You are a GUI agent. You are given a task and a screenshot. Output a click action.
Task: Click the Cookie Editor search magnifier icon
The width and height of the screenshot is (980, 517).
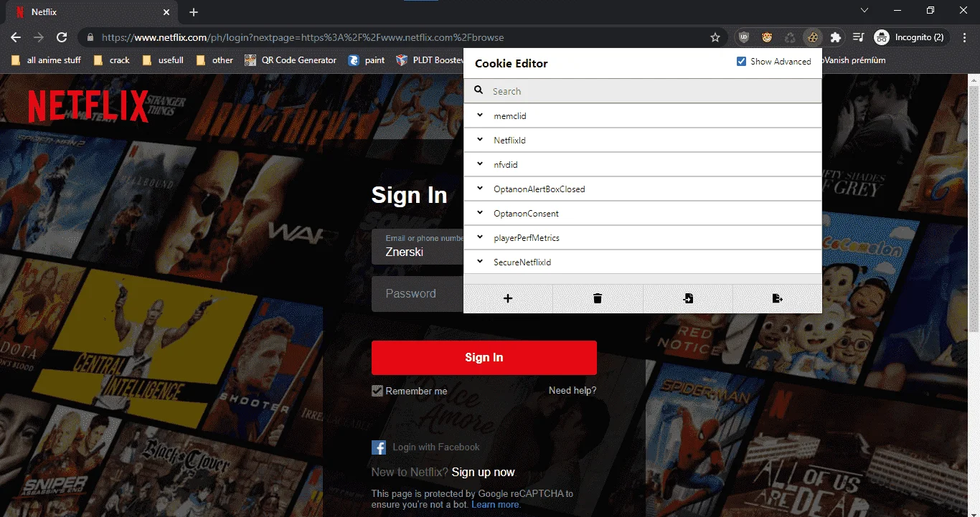tap(479, 91)
